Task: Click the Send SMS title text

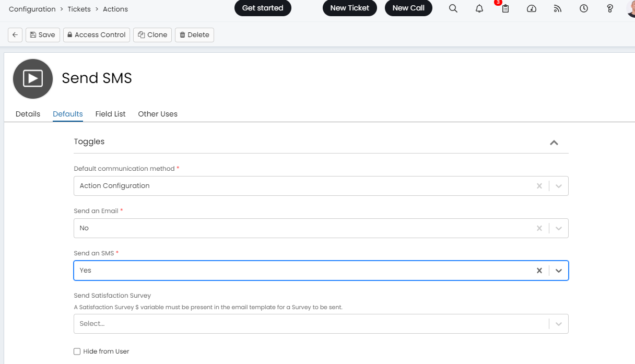Action: (x=97, y=78)
